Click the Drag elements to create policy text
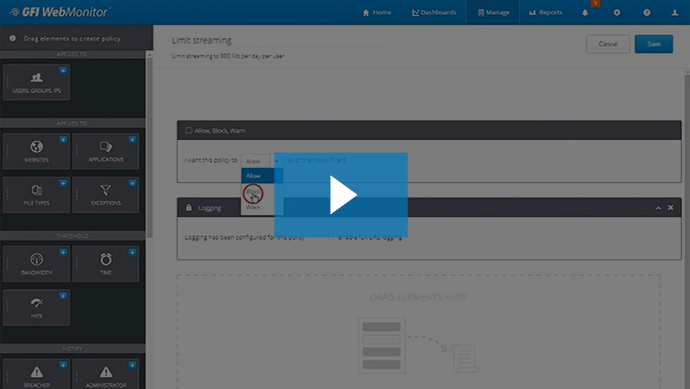 pos(72,39)
